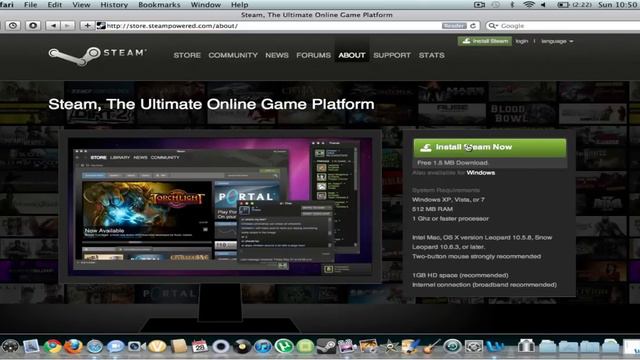Open Time Machine icon in the Dock
This screenshot has height=360, width=640.
452,347
